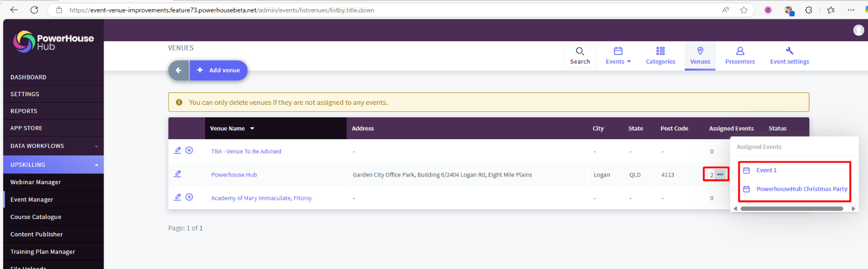Delete the Academy of Mary Immaculate venue
This screenshot has width=868, height=269.
tap(189, 197)
